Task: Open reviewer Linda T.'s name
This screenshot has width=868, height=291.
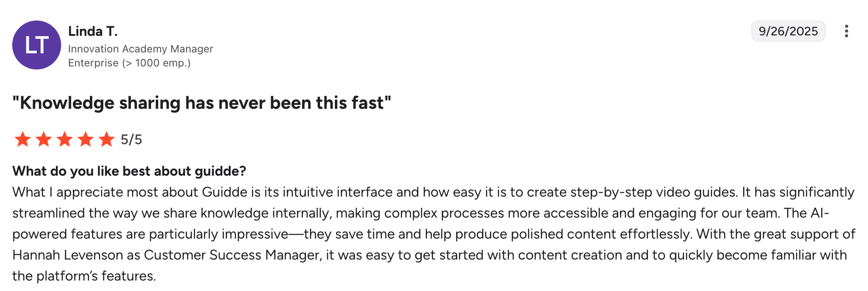Action: [93, 31]
